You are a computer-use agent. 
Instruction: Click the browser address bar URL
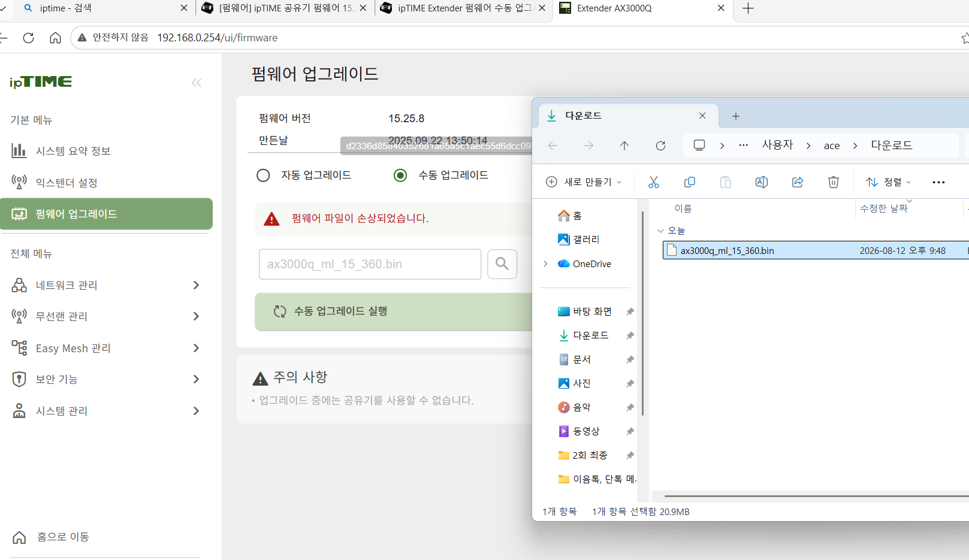tap(218, 38)
